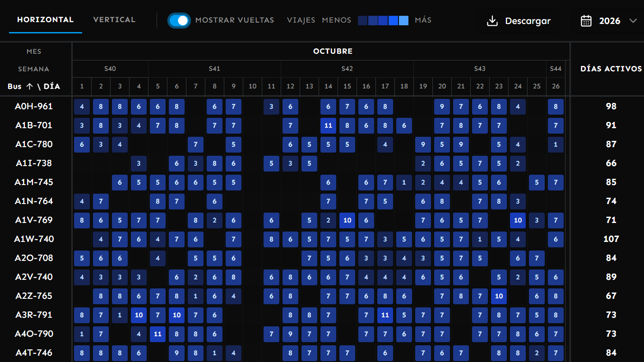Select bus row A3R-791

[x=34, y=315]
